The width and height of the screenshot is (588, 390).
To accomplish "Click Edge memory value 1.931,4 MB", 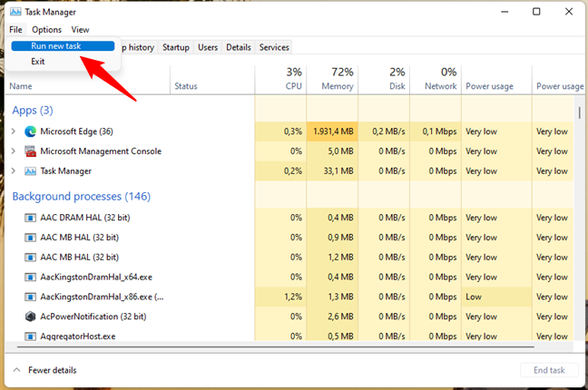I will coord(332,132).
